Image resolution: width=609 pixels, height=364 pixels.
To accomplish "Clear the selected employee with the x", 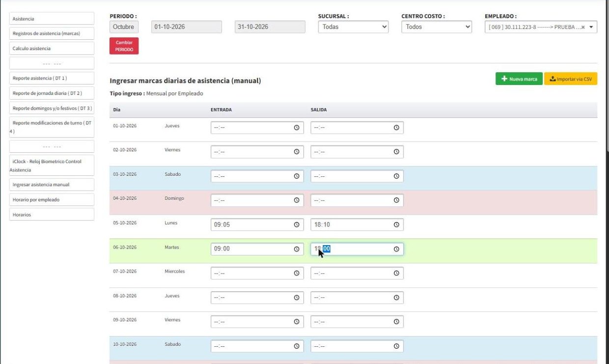I will (583, 27).
